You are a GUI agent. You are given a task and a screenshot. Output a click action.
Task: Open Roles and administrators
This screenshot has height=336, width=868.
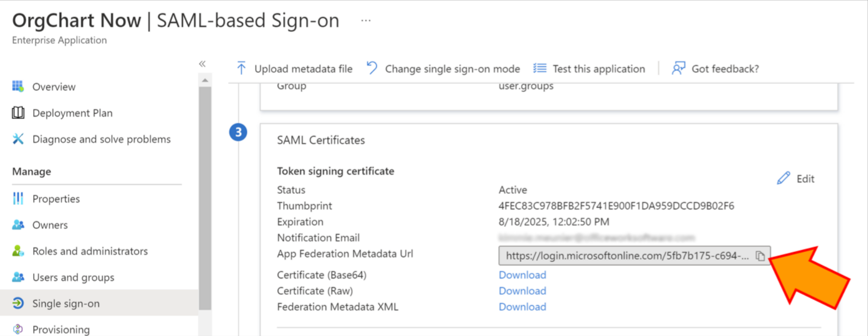pyautogui.click(x=90, y=251)
